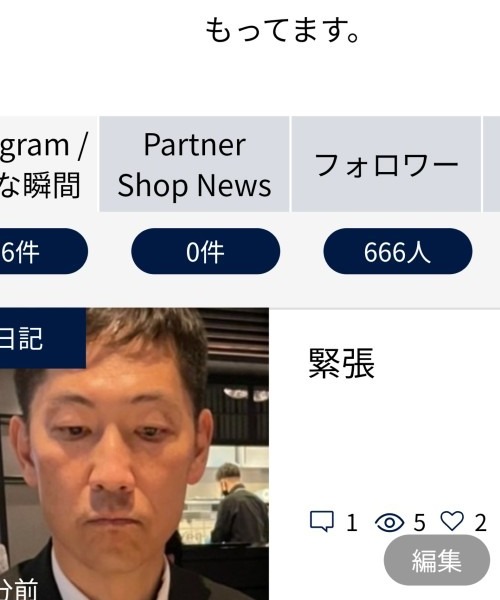Like the post with heart icon
Image resolution: width=500 pixels, height=600 pixels.
[x=452, y=521]
